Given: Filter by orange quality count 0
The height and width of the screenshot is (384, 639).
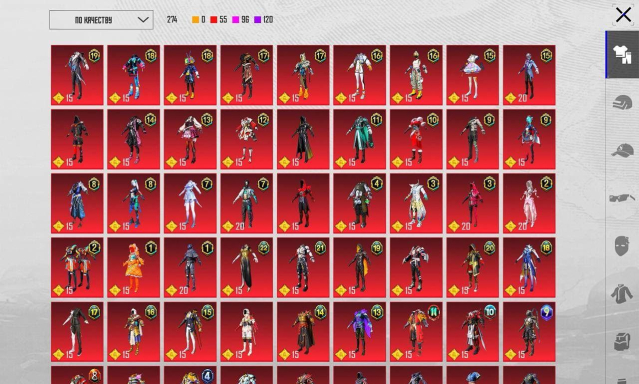Looking at the screenshot, I should (x=198, y=20).
